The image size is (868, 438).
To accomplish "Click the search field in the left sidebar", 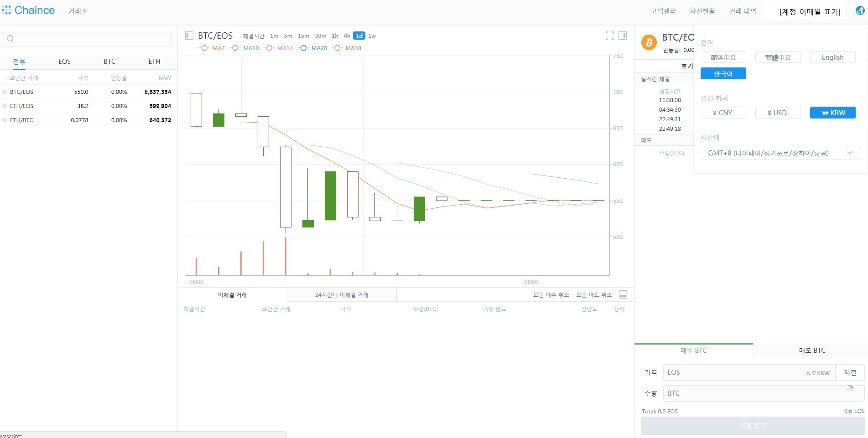I will (87, 39).
